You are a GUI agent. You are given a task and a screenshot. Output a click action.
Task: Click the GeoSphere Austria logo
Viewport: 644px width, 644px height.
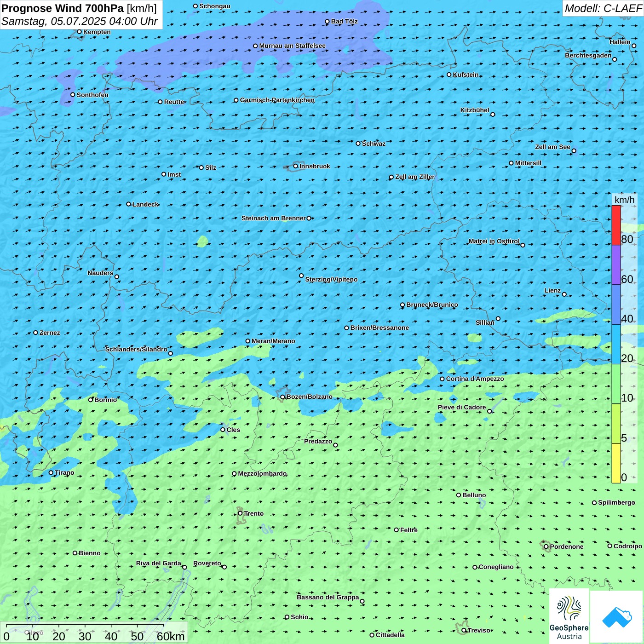[569, 615]
